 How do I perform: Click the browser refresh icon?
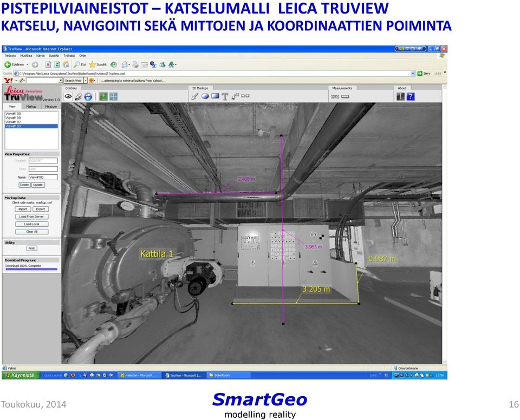click(57, 64)
